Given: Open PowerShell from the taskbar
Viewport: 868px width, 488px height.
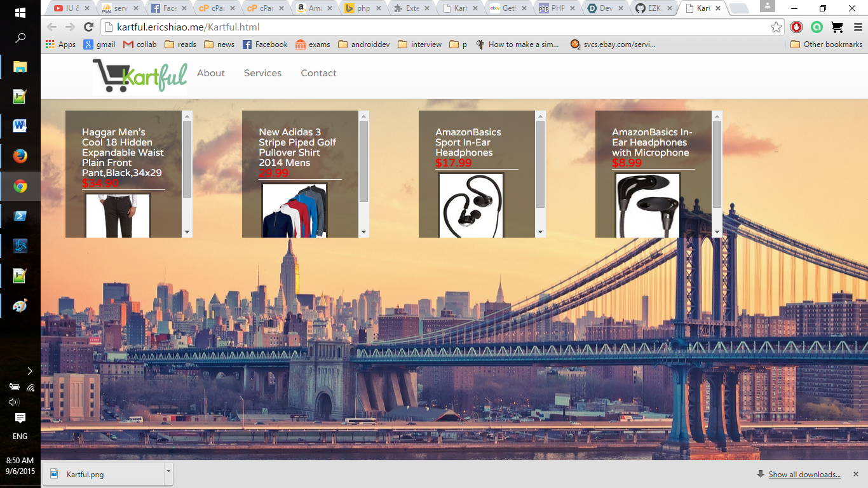Looking at the screenshot, I should click(20, 215).
